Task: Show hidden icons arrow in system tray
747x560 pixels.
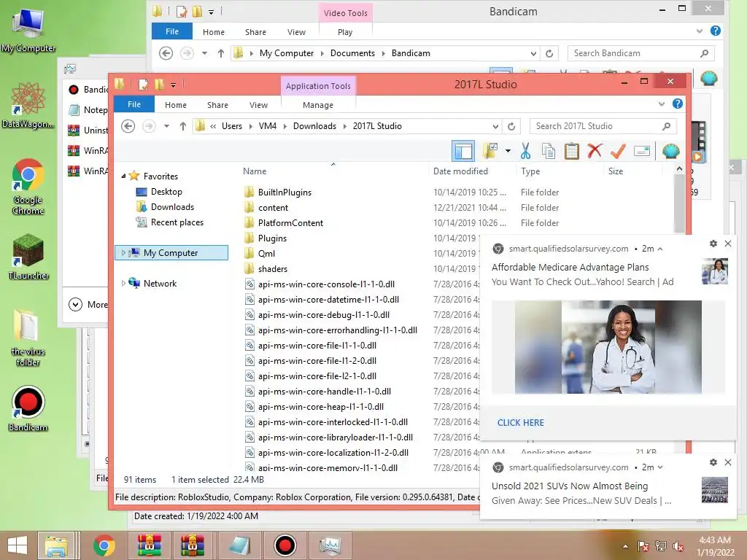Action: pyautogui.click(x=625, y=546)
